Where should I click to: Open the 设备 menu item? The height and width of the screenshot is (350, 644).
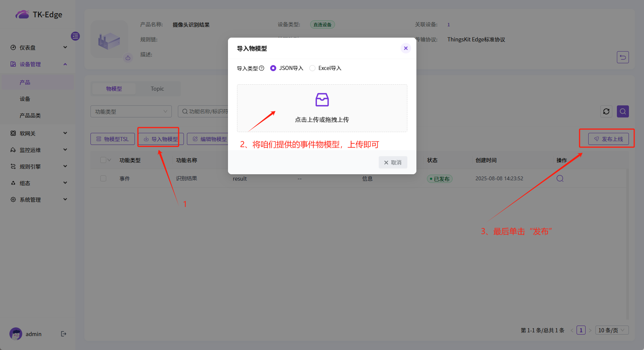(x=25, y=99)
